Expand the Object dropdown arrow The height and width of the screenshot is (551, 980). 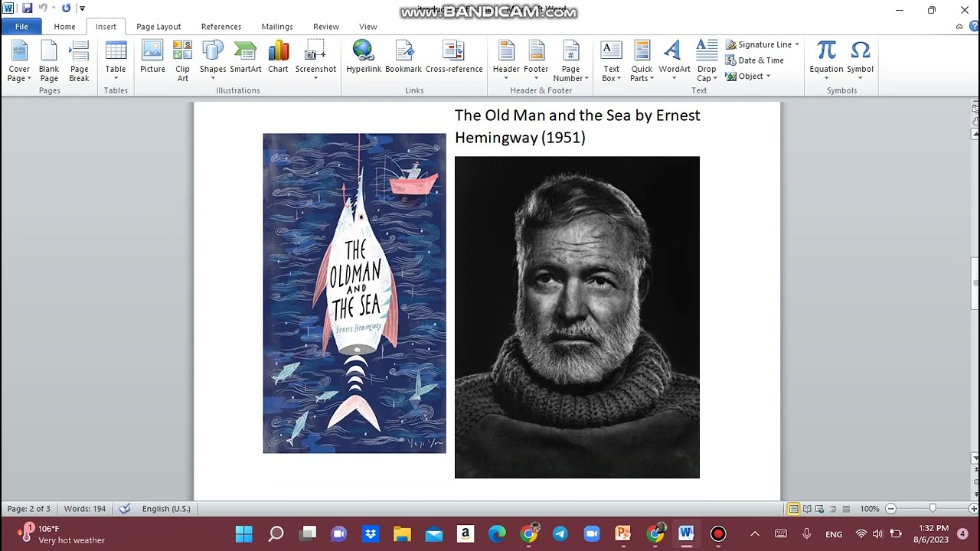pos(768,76)
